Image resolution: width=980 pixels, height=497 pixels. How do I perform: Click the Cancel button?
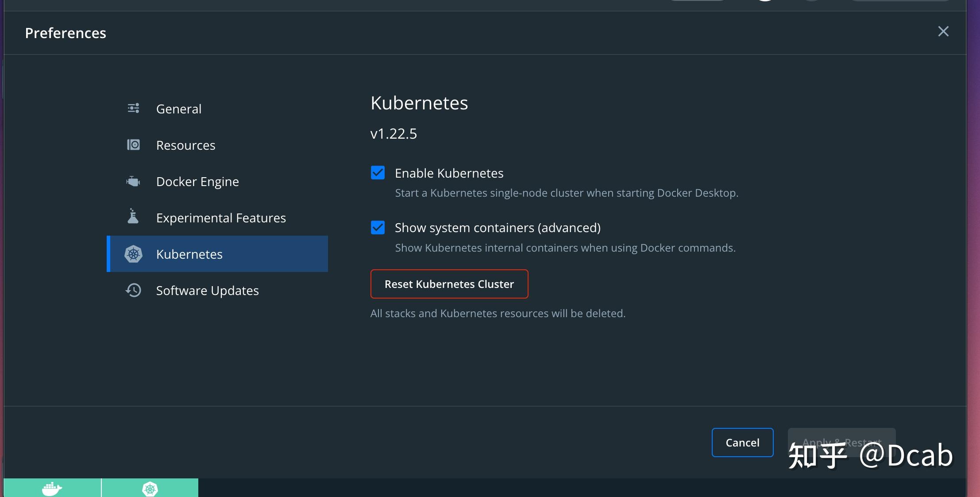tap(742, 442)
